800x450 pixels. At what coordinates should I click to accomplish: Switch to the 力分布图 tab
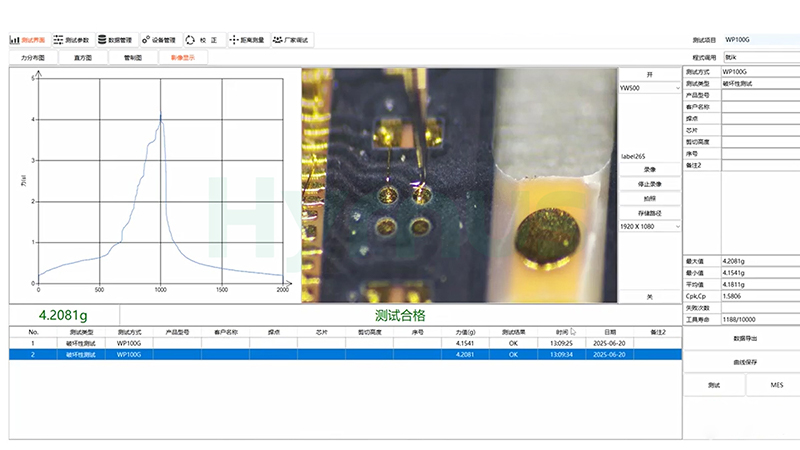click(x=33, y=58)
